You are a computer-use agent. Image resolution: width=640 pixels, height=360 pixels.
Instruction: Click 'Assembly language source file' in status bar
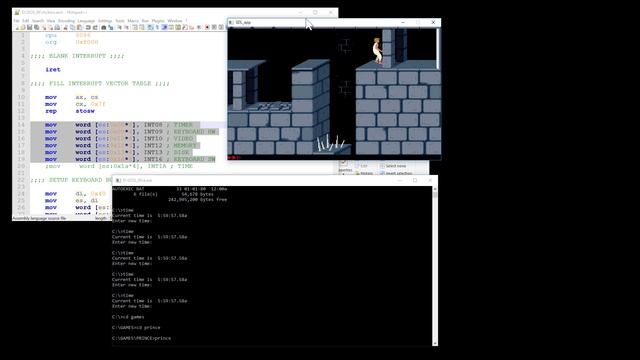coord(39,218)
